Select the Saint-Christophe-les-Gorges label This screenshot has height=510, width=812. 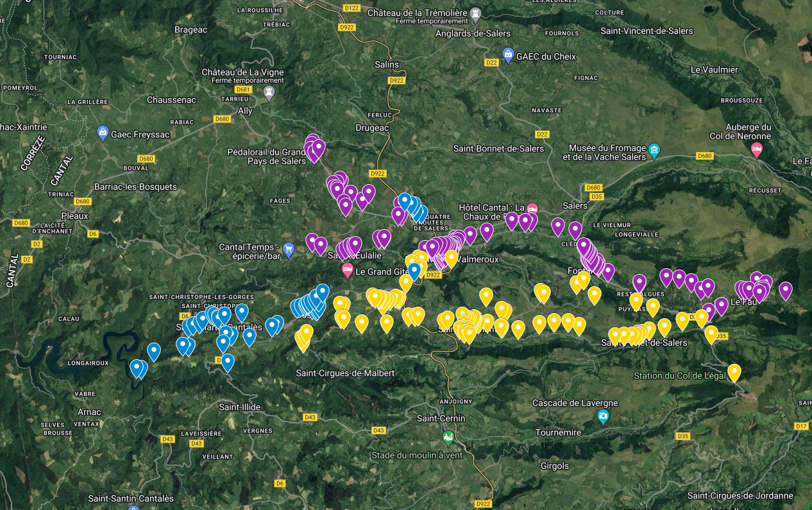coord(201,297)
